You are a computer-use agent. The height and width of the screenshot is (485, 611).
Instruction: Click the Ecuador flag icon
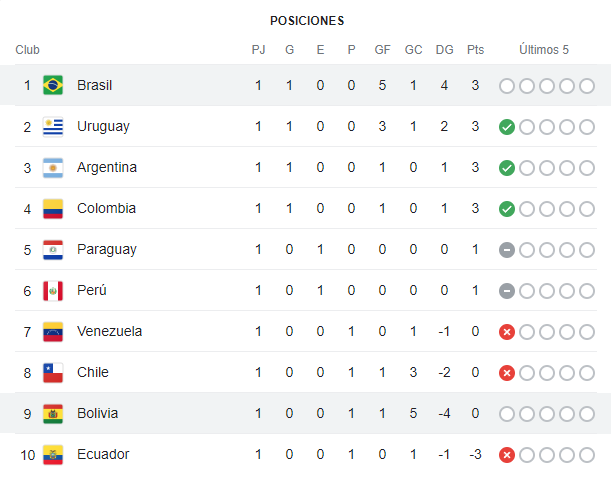coord(53,454)
